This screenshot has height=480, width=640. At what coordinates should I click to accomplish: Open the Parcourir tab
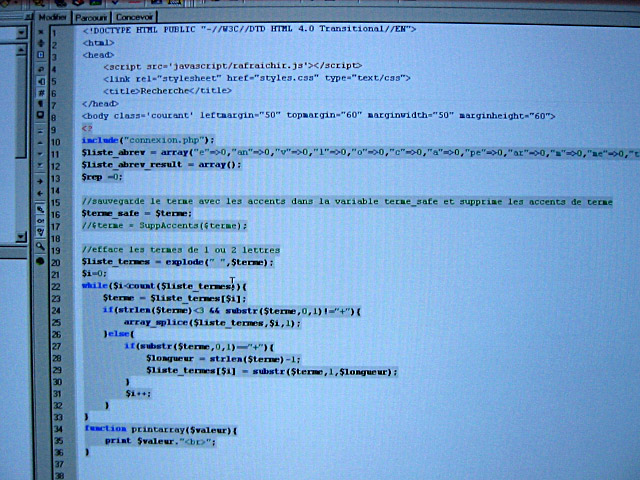point(90,18)
